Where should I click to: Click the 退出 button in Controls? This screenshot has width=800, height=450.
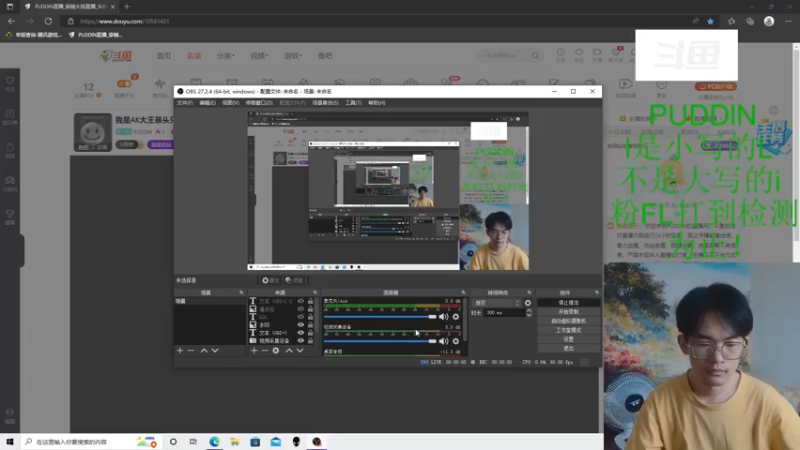[x=568, y=348]
